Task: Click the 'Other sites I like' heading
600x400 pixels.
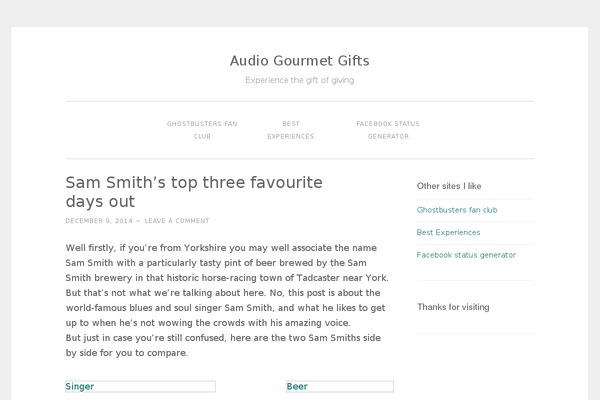Action: point(449,186)
